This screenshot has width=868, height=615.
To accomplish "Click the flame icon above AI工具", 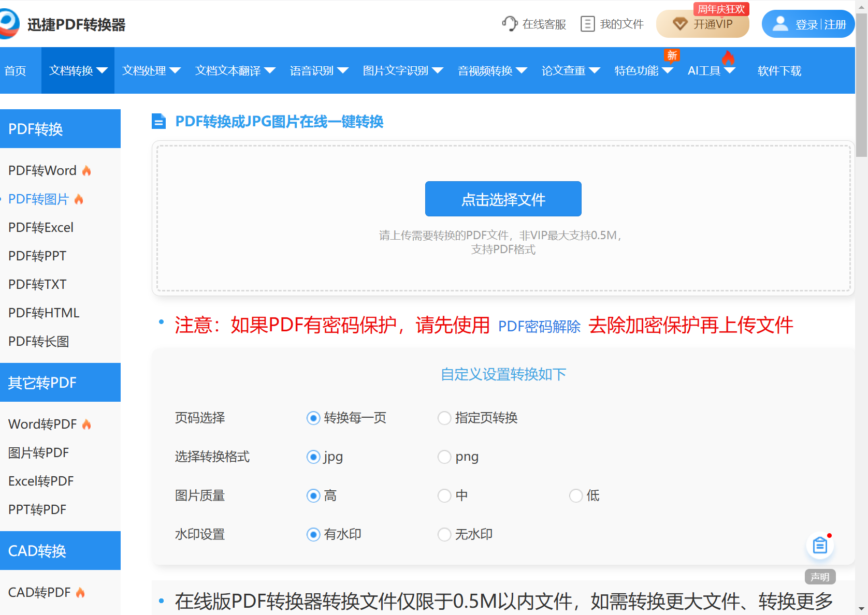I will click(729, 58).
